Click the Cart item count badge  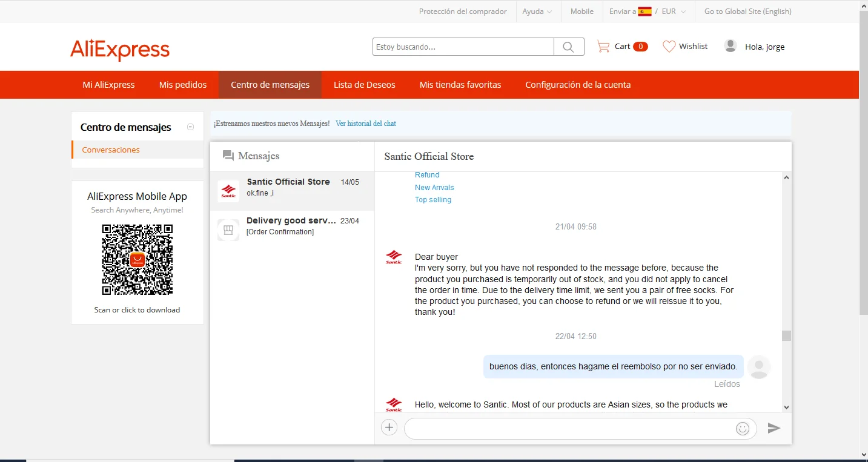(640, 47)
